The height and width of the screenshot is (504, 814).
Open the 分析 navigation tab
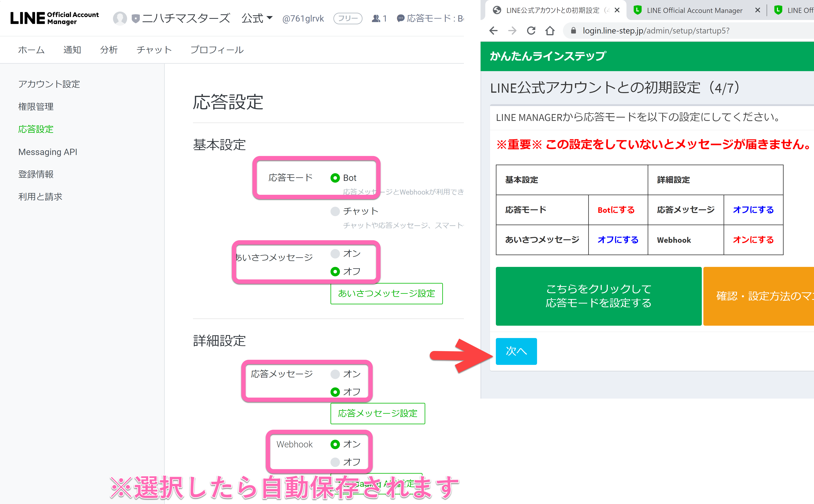pyautogui.click(x=109, y=50)
